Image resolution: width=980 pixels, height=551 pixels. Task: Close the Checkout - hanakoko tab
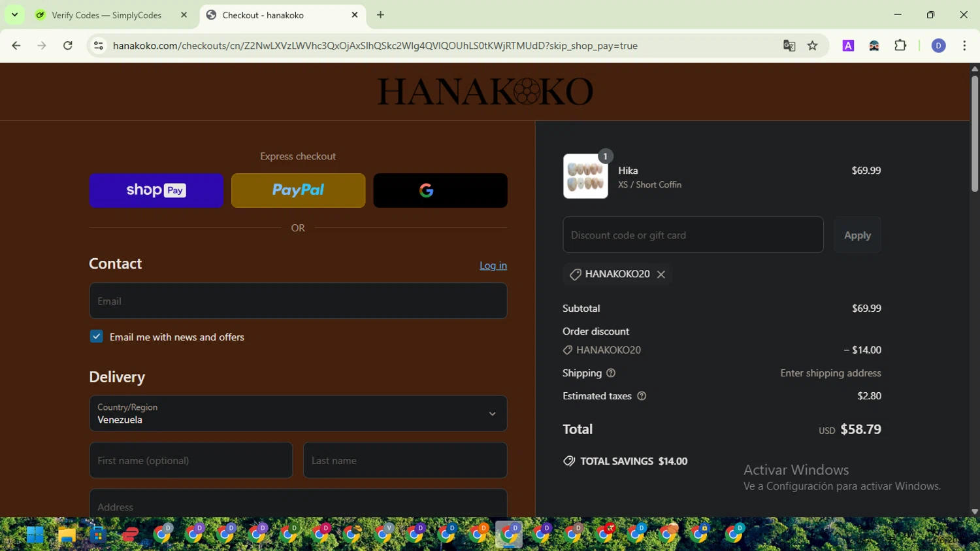355,15
